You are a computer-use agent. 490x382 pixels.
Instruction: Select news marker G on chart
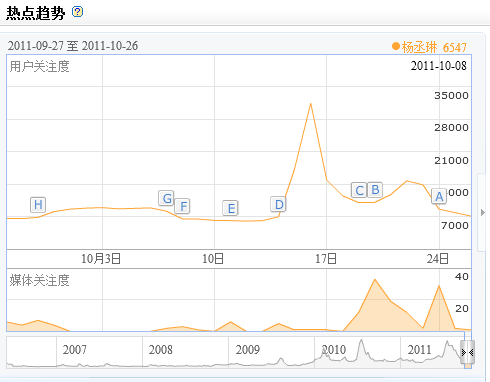pyautogui.click(x=166, y=198)
